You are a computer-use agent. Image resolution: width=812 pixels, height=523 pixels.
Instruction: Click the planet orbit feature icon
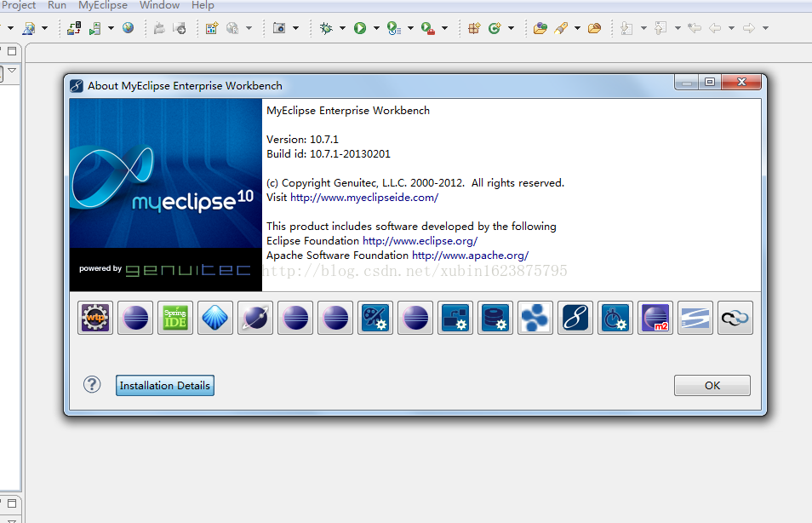click(255, 318)
